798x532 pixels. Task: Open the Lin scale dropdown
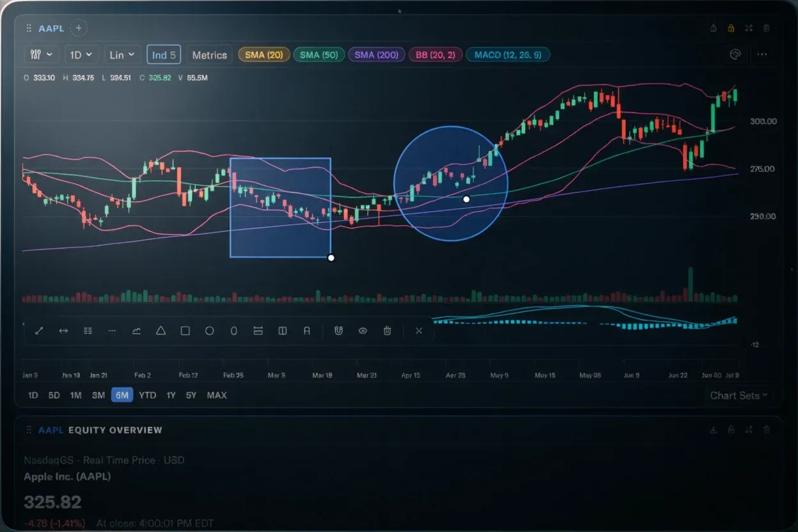click(x=122, y=54)
